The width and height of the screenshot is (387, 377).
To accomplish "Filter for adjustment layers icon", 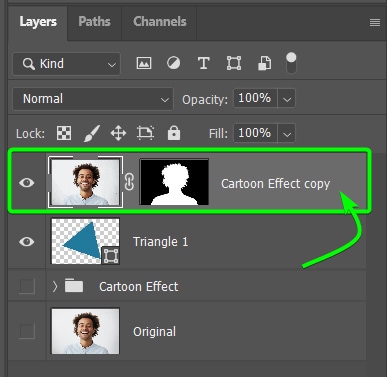I will pos(173,63).
